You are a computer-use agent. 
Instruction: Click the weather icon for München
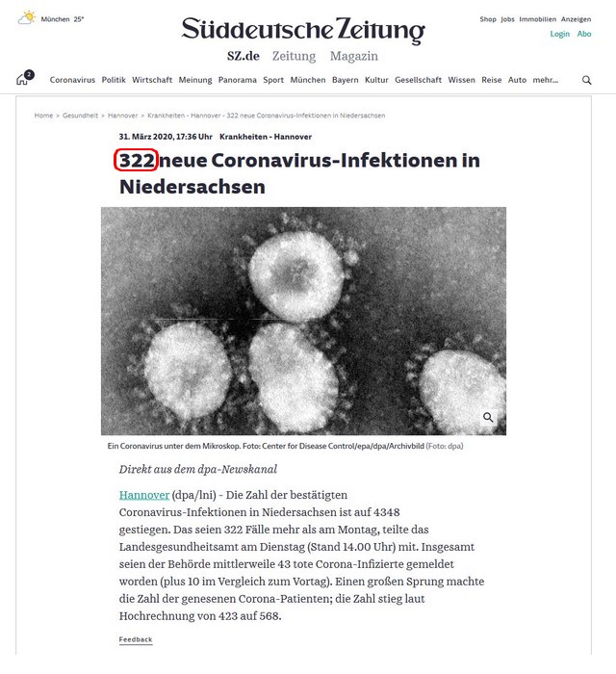coord(27,18)
